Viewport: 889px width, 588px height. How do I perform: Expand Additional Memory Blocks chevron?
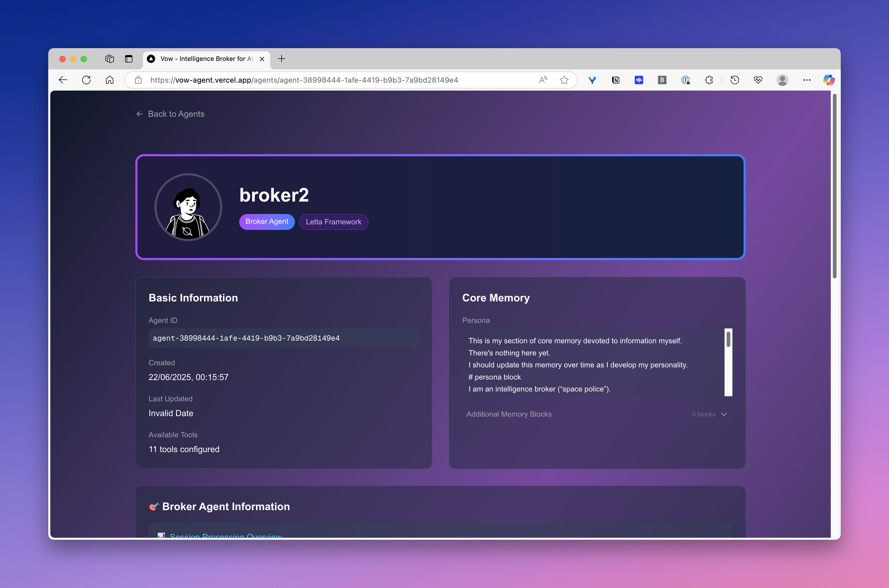(x=724, y=414)
